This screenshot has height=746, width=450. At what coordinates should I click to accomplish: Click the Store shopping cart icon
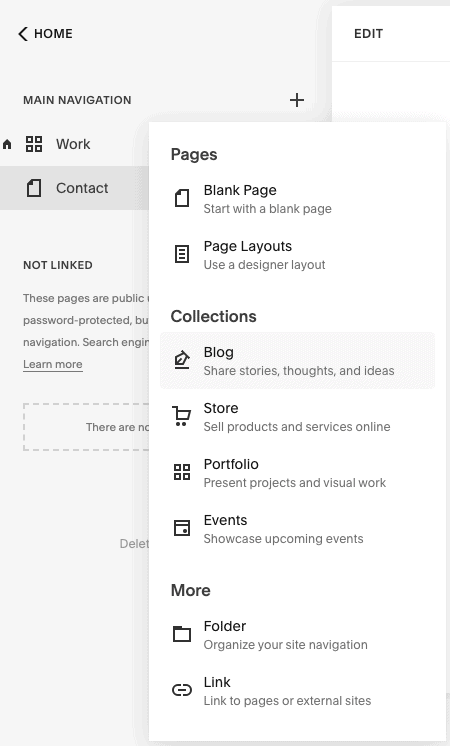182,416
